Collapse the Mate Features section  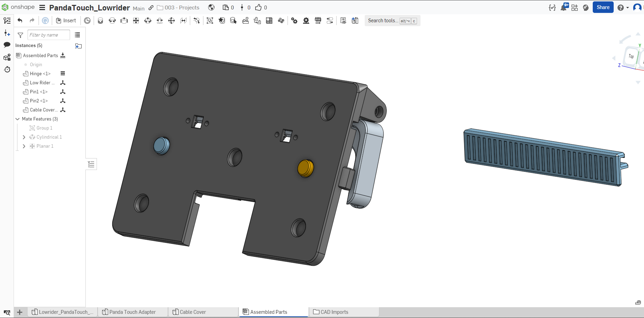[x=17, y=119]
